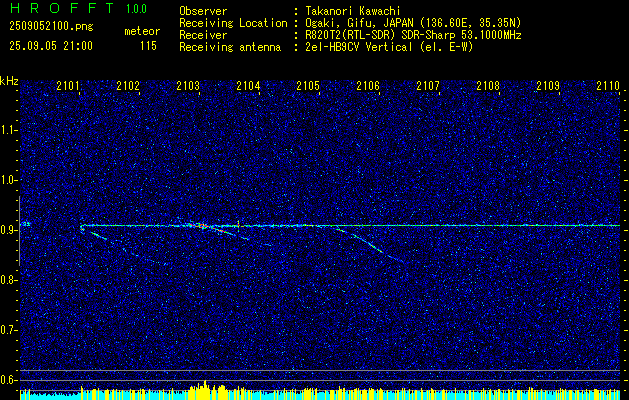
Task: Click frequency label 0.9
Action: click(8, 230)
